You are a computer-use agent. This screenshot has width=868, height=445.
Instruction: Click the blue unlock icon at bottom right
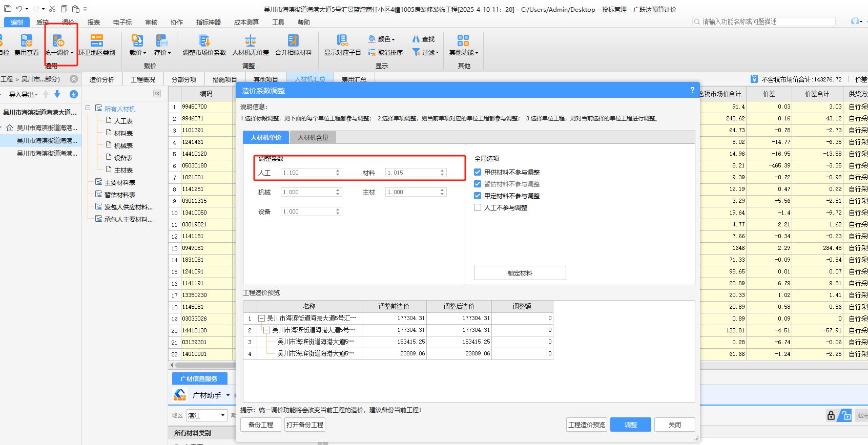[x=845, y=415]
